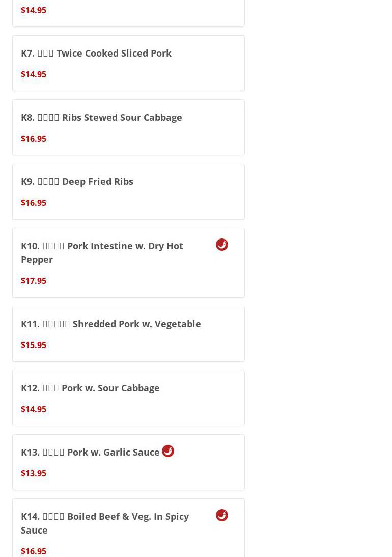Choose K13 Pork w. Garlic Sauce title
The height and width of the screenshot is (557, 392).
tap(90, 452)
